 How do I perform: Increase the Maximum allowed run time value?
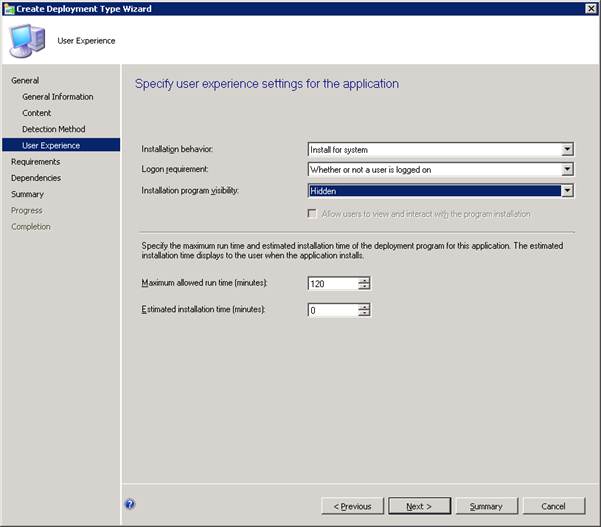364,280
